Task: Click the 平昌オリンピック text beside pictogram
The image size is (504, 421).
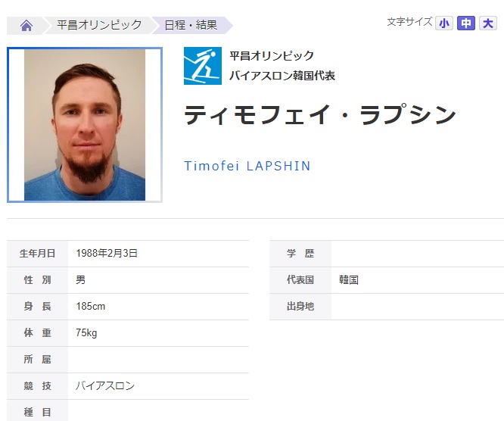Action: coord(272,56)
